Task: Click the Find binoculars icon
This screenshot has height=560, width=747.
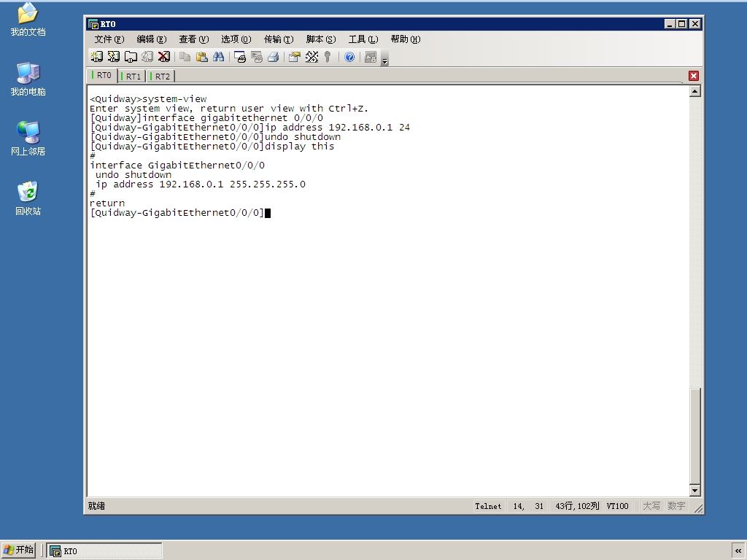Action: click(x=219, y=57)
